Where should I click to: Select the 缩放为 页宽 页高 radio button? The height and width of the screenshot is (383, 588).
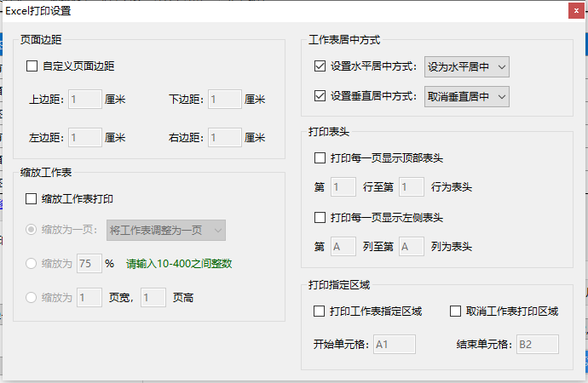tap(31, 298)
